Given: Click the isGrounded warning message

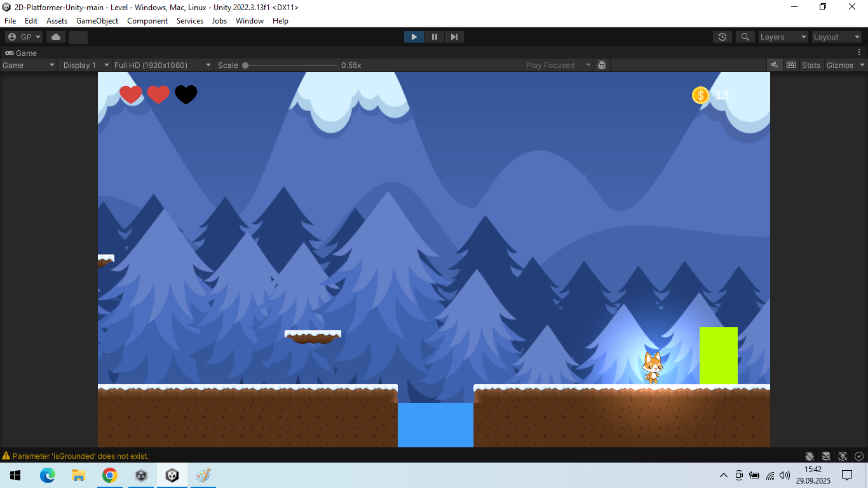Looking at the screenshot, I should [81, 456].
